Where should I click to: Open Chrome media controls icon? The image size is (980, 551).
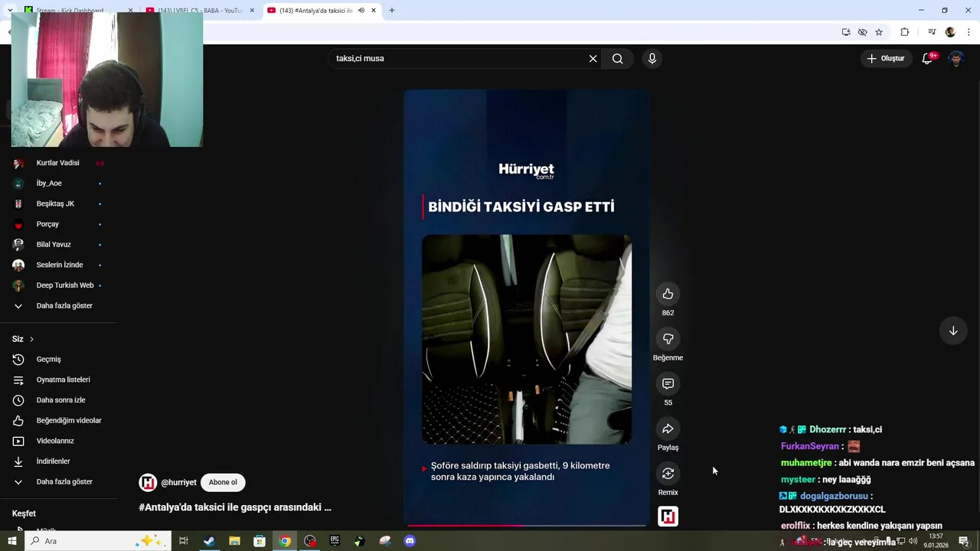932,32
